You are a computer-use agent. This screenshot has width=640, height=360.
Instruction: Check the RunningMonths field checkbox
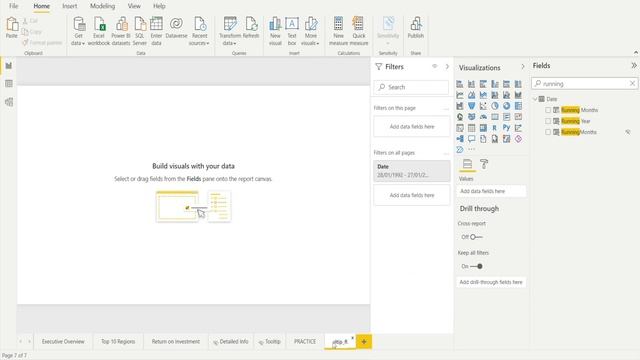tap(548, 132)
